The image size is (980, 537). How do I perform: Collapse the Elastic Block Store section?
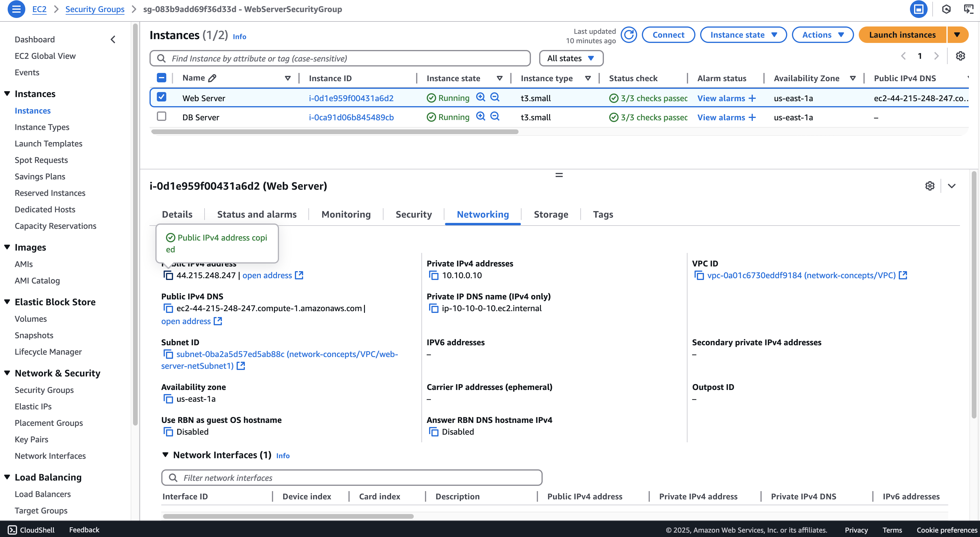(7, 302)
